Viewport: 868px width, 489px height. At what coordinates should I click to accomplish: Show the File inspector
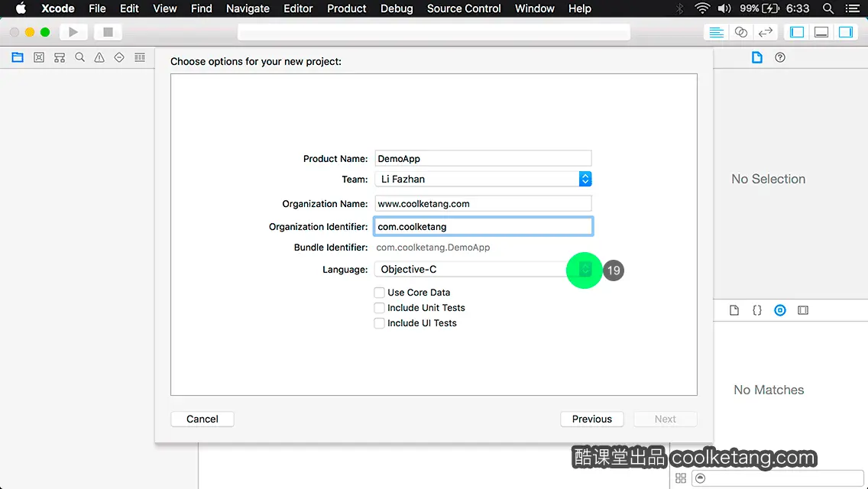click(x=756, y=57)
